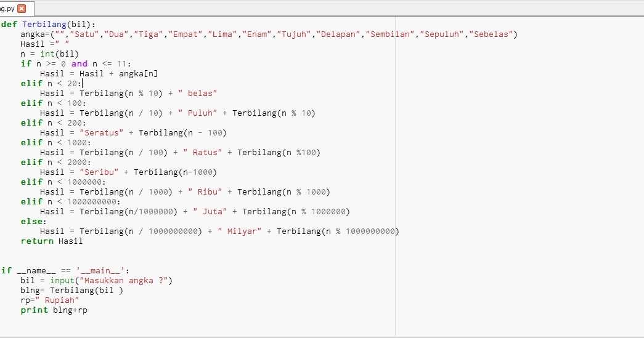Click the Terbilang function name in def line

tap(44, 24)
